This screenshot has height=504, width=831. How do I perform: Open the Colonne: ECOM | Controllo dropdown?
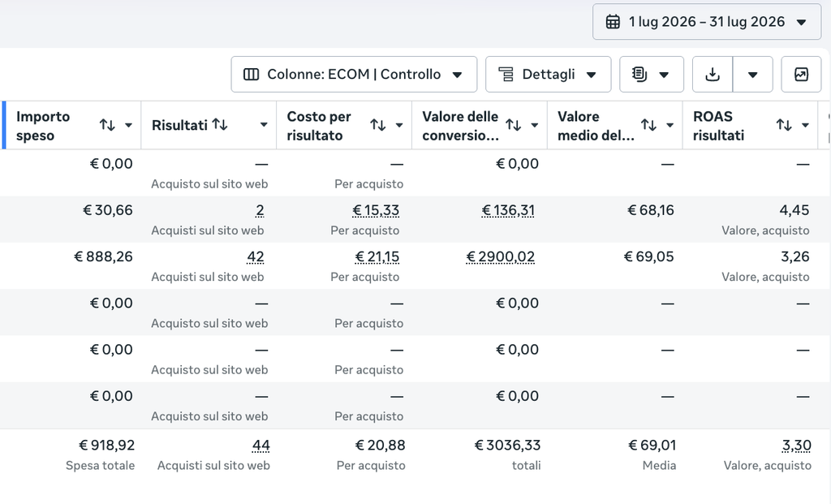[354, 74]
